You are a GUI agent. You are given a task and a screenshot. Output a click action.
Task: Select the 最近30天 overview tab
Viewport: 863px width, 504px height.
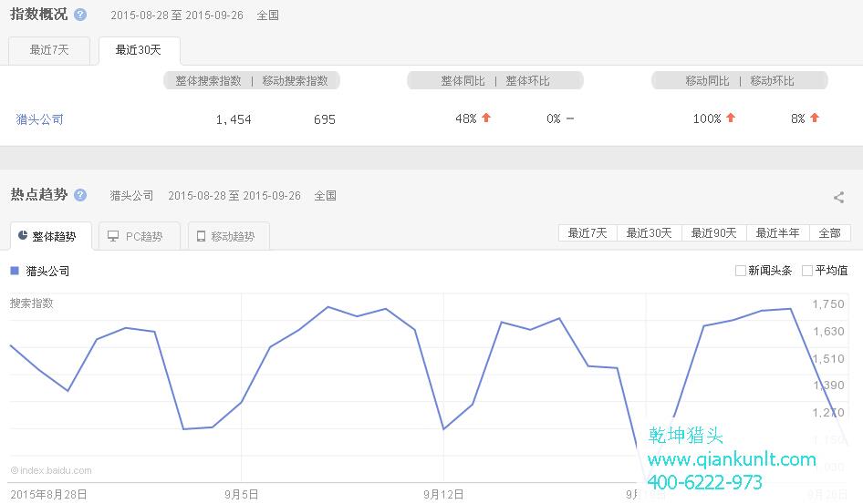139,50
